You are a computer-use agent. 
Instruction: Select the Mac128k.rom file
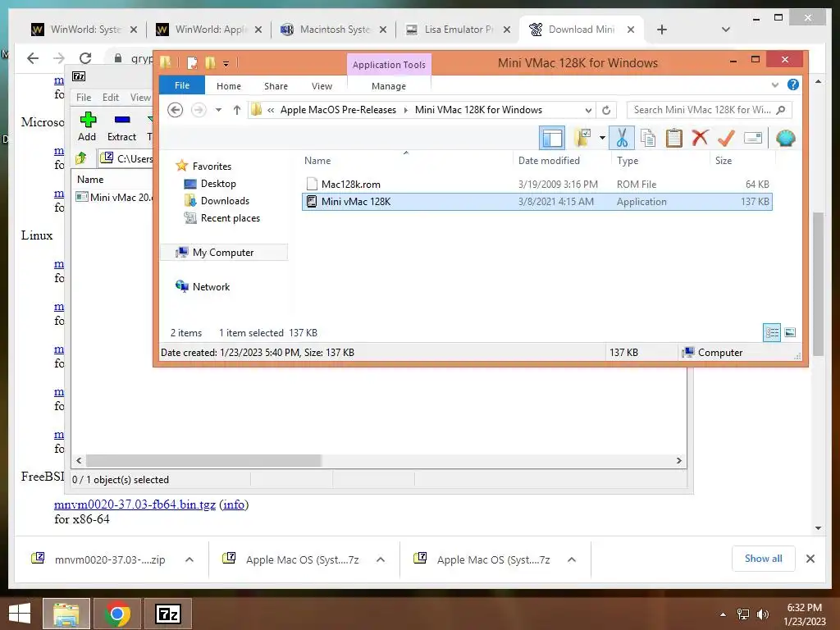pyautogui.click(x=536, y=185)
